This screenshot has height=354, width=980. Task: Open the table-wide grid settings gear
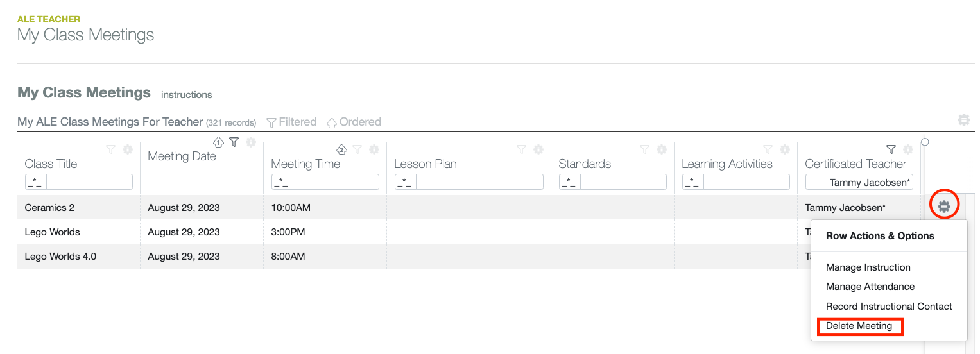point(963,120)
